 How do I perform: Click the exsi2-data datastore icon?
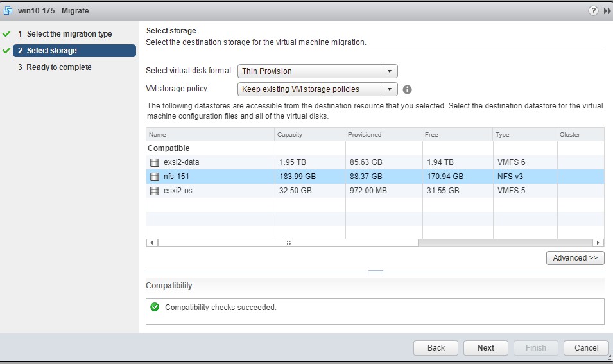155,162
